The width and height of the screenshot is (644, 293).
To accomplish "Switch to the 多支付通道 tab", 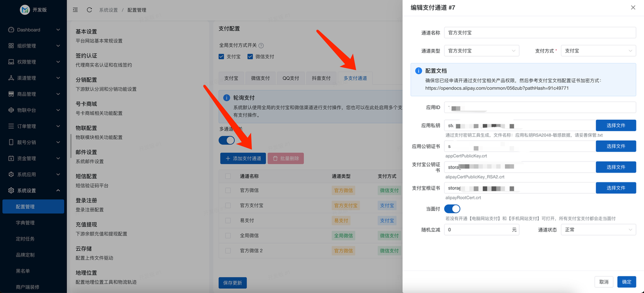I will (355, 78).
